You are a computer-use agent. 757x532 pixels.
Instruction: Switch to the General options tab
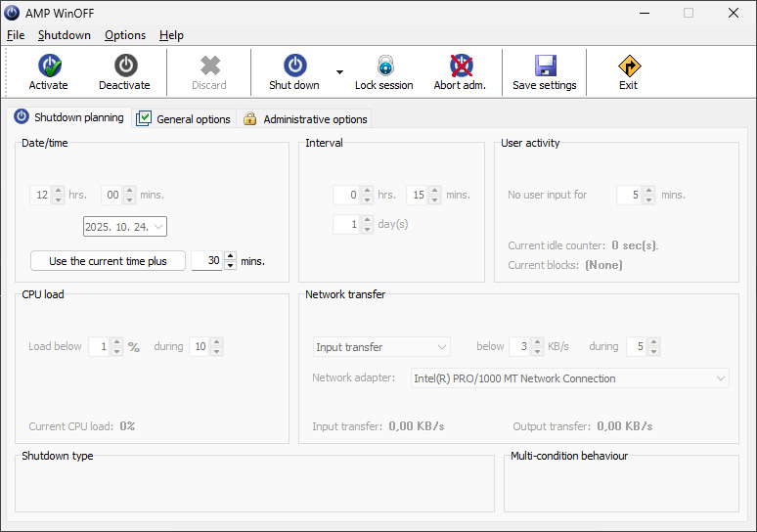tap(184, 119)
